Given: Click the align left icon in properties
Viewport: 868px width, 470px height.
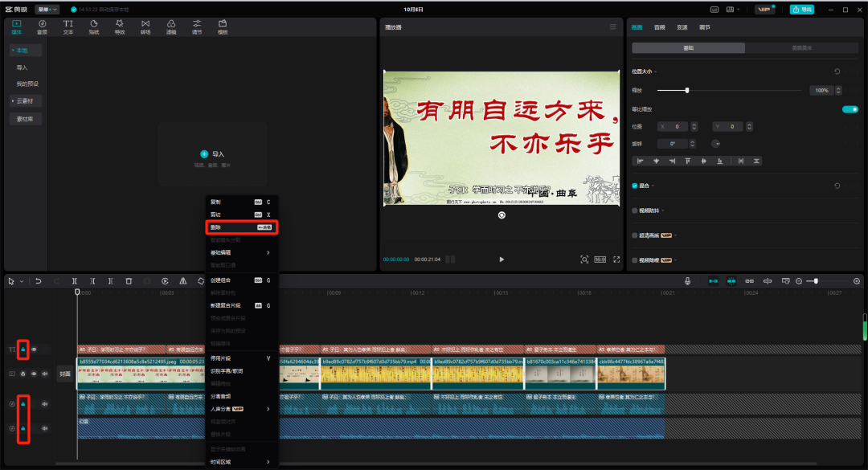Looking at the screenshot, I should point(640,161).
